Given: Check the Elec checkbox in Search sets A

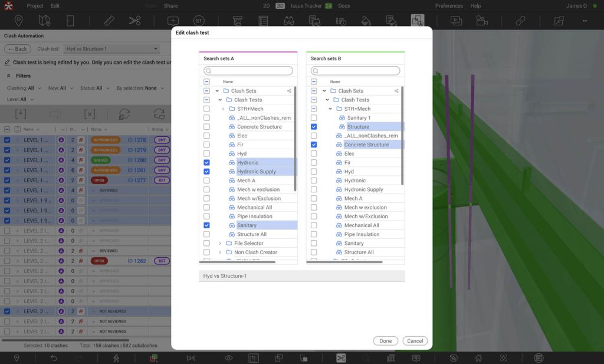Looking at the screenshot, I should [206, 136].
